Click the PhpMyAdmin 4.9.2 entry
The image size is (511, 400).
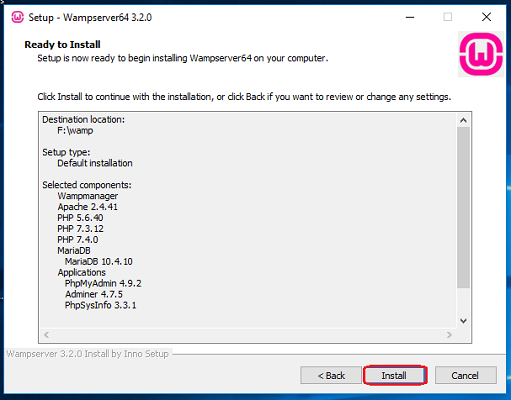pos(103,283)
